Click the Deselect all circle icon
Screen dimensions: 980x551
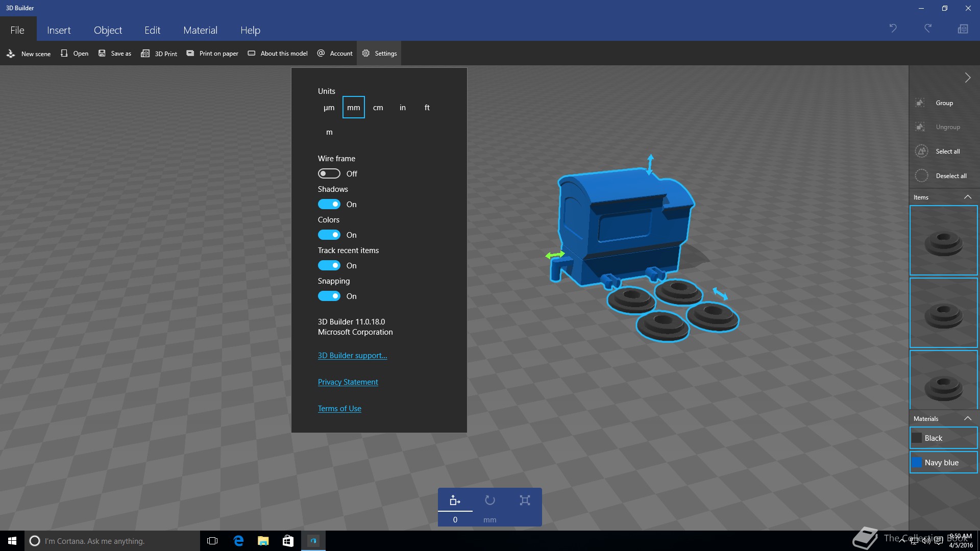coord(921,176)
